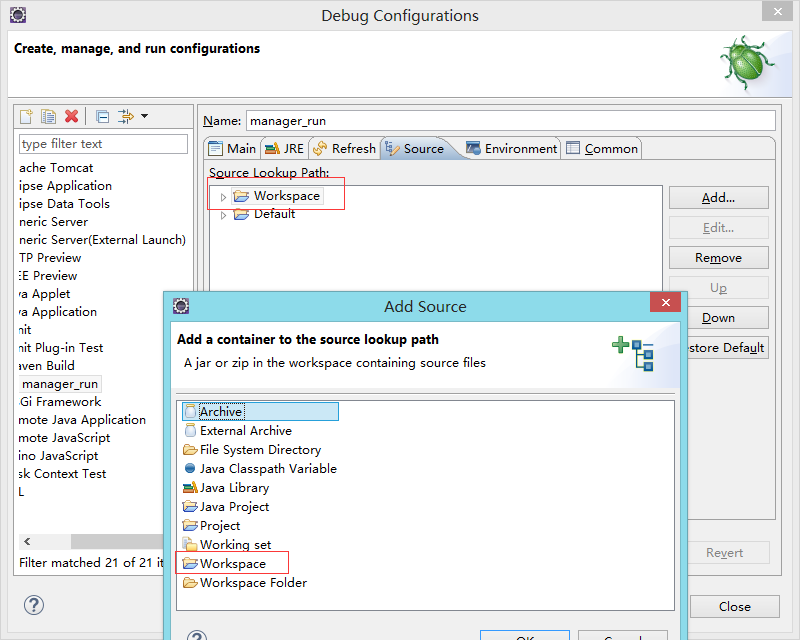This screenshot has width=800, height=640.
Task: Select Workspace in the Add Source list
Action: (x=225, y=563)
